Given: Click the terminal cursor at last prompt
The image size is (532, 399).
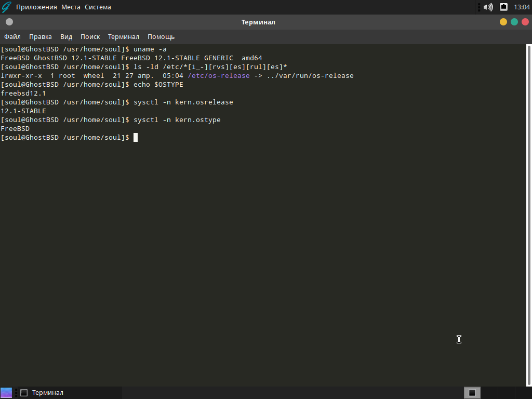Looking at the screenshot, I should [136, 137].
